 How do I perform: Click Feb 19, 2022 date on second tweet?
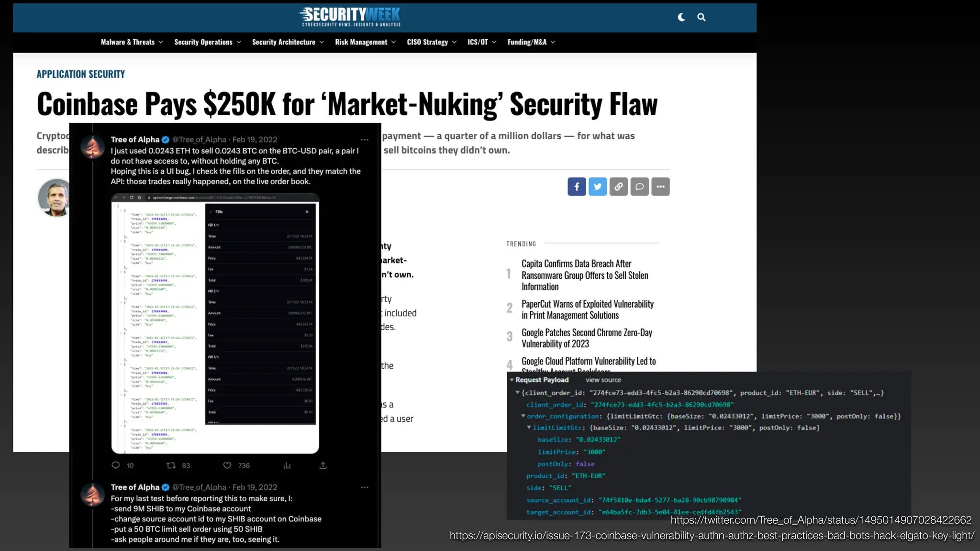coord(255,487)
